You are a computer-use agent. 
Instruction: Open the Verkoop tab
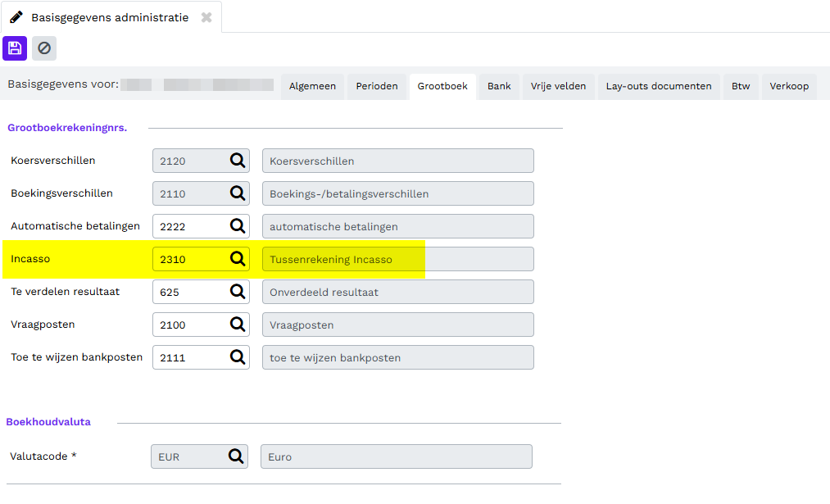[789, 86]
